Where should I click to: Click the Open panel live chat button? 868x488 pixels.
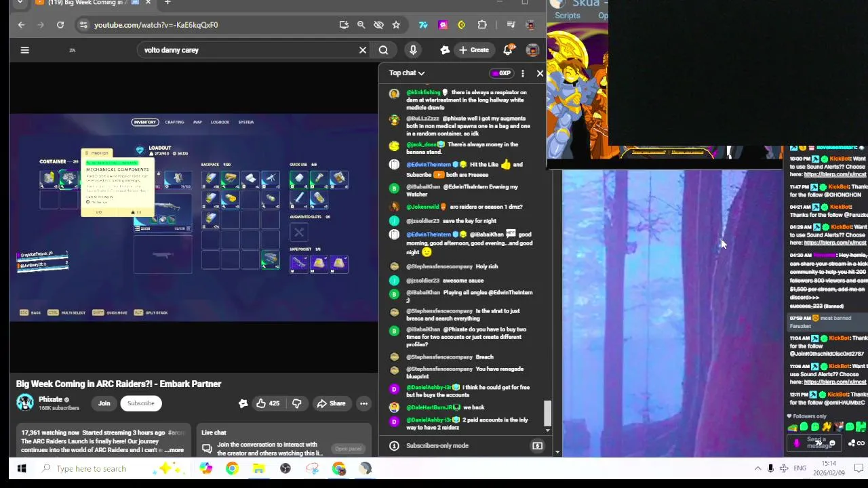coord(348,449)
